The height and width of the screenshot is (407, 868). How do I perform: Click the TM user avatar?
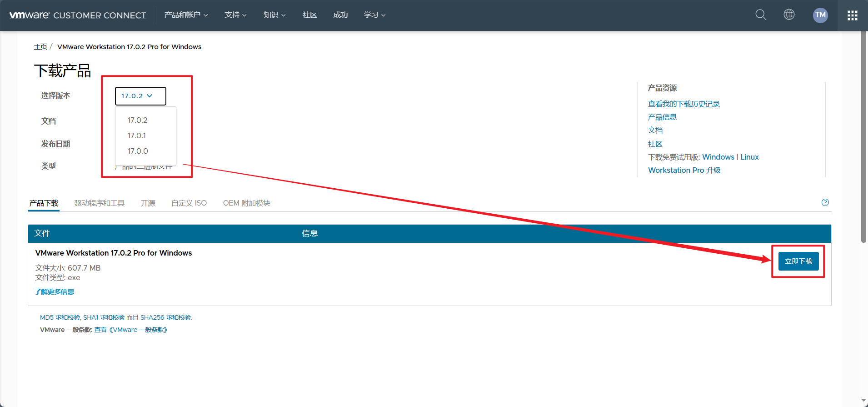(820, 15)
